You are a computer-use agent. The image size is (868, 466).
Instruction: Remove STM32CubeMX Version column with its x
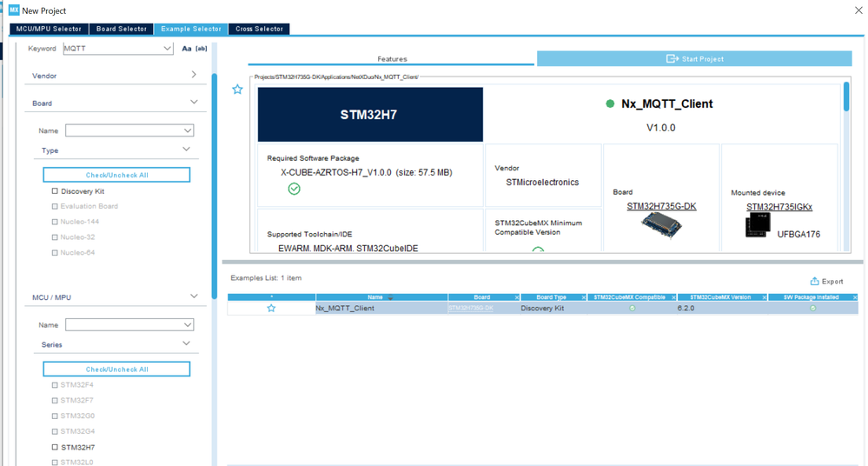[765, 297]
